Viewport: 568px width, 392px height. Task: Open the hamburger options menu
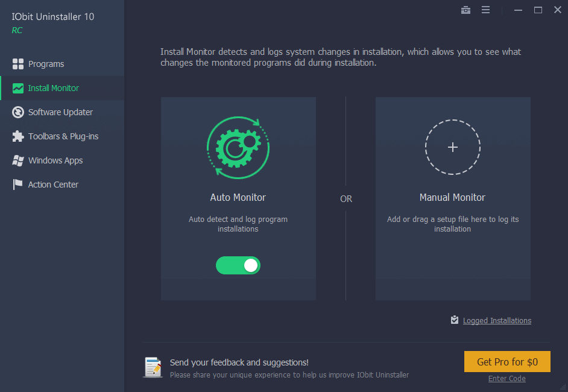(486, 10)
